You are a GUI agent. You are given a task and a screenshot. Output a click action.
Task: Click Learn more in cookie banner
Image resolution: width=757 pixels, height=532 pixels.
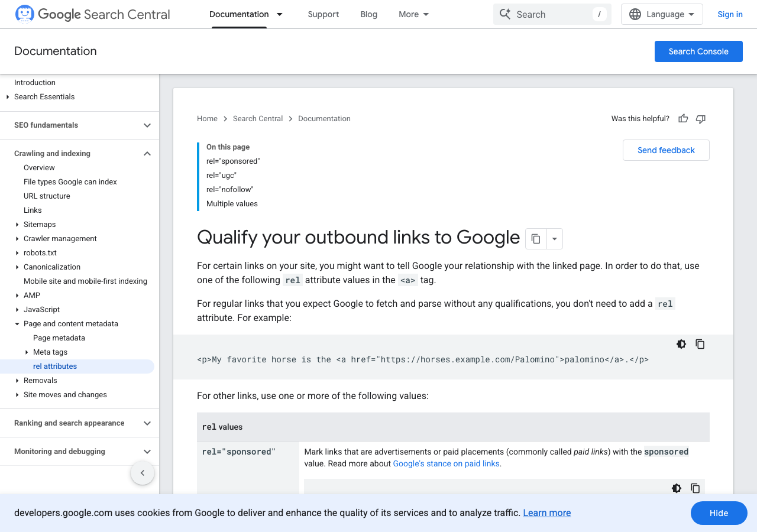click(x=547, y=513)
